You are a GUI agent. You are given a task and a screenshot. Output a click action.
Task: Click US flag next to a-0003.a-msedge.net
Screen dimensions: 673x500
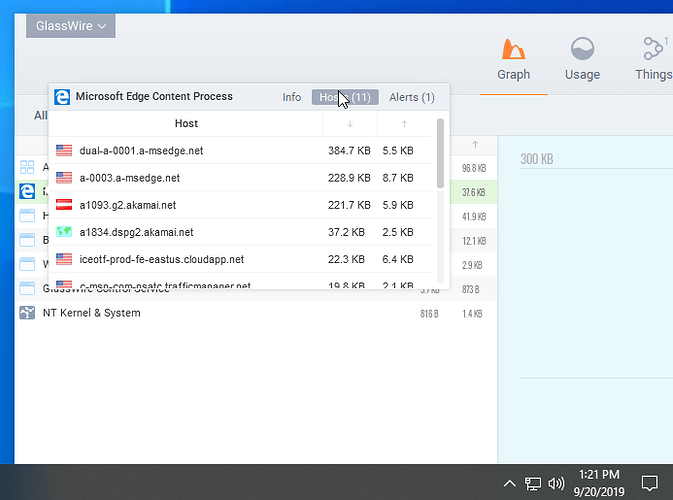65,178
